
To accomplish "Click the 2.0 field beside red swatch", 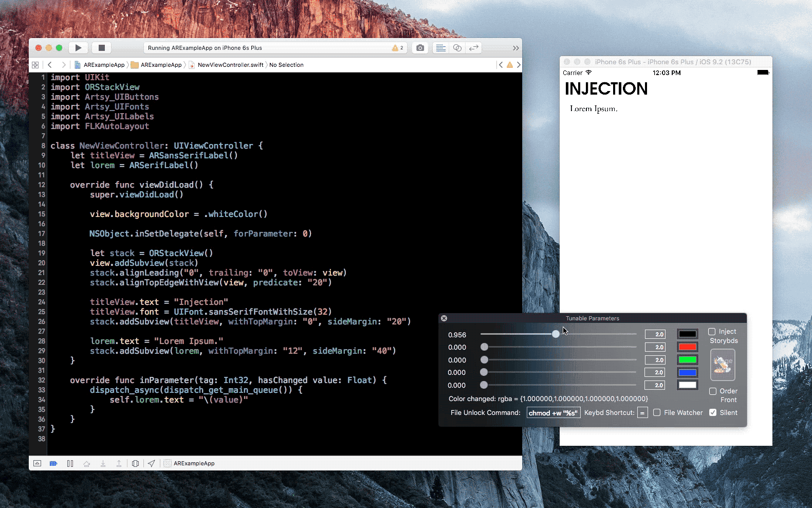I will (655, 347).
